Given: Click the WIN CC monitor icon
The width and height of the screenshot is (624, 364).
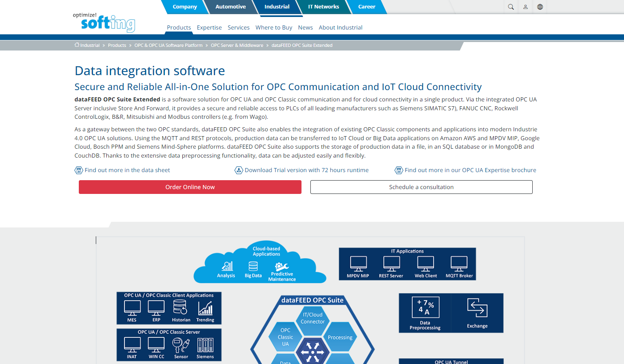Looking at the screenshot, I should pyautogui.click(x=156, y=345).
